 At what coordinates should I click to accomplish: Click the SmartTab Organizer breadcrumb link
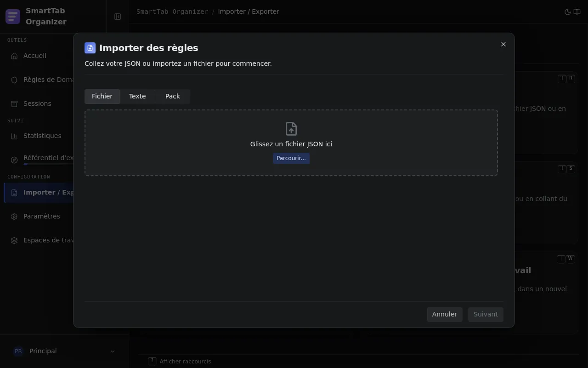click(172, 11)
